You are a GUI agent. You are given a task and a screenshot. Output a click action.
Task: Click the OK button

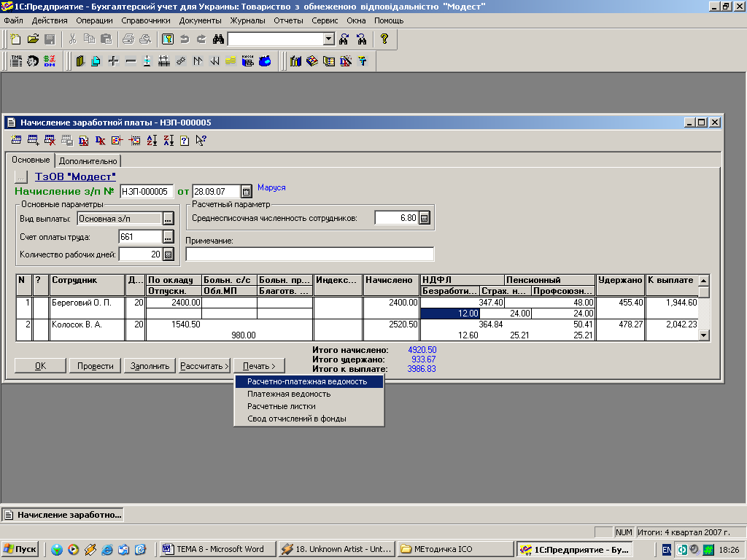pyautogui.click(x=41, y=366)
